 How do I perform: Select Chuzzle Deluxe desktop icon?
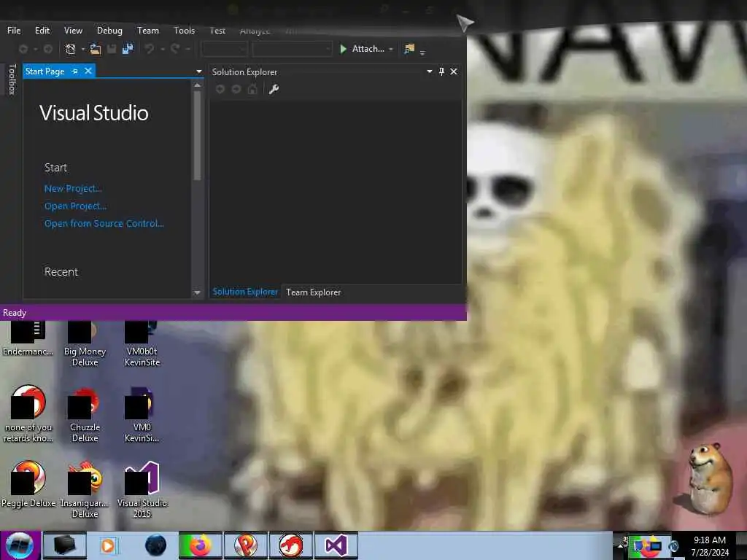tap(85, 413)
